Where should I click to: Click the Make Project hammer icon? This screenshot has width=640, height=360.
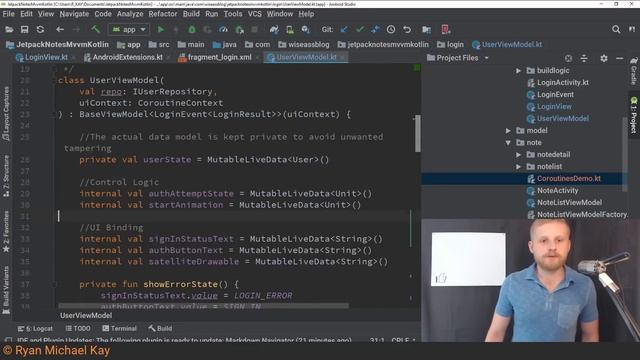pyautogui.click(x=96, y=29)
